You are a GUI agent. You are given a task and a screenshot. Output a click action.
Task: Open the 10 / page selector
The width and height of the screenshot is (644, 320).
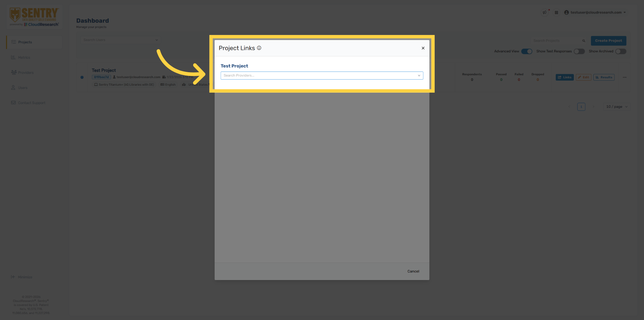click(x=616, y=106)
